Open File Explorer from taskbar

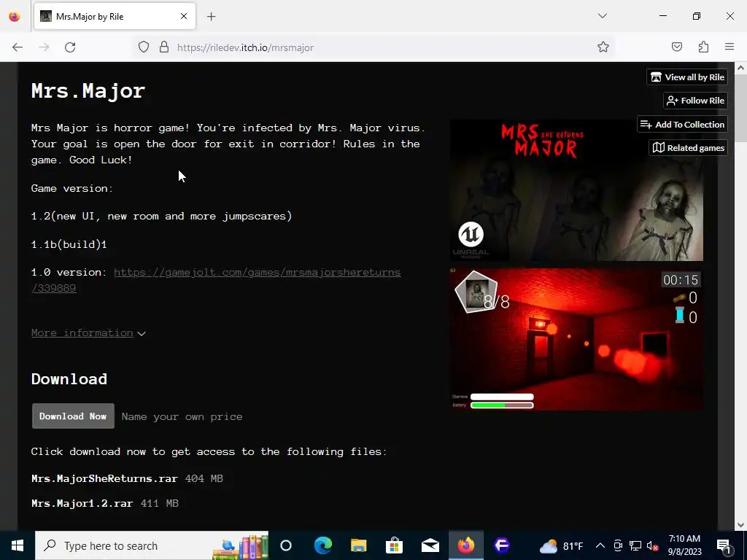pyautogui.click(x=358, y=545)
